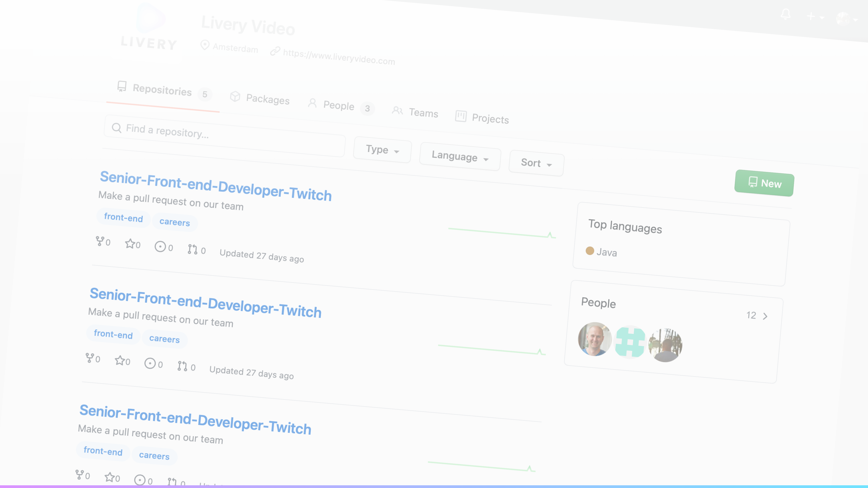Switch to the Teams tab
The height and width of the screenshot is (488, 868).
click(x=415, y=112)
